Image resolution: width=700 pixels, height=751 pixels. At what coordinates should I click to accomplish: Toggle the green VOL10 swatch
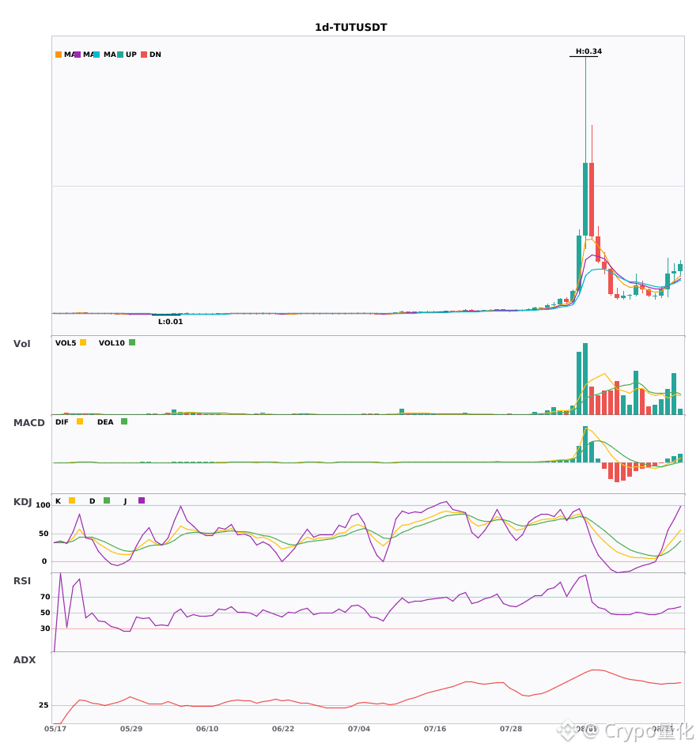132,342
